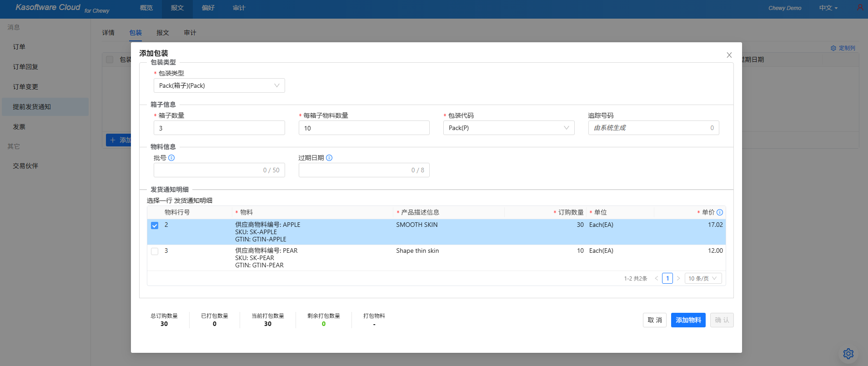868x366 pixels.
Task: Click the settings gear at bottom right
Action: tap(848, 353)
